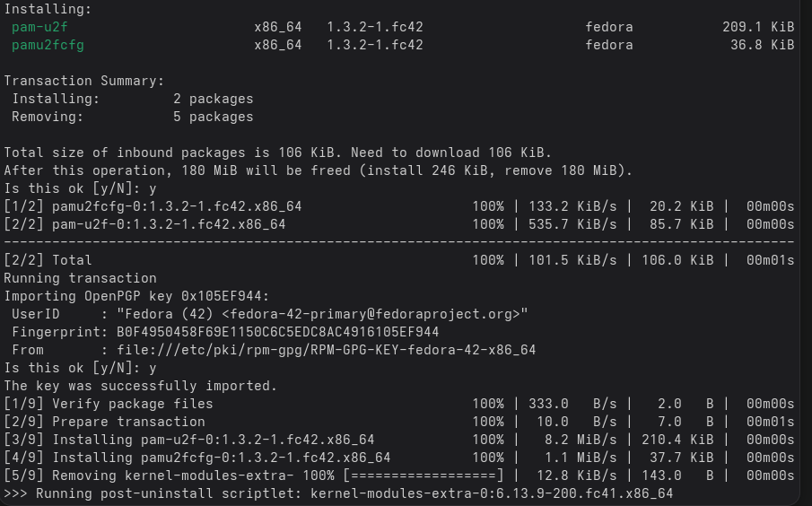Click the "Running transaction" line
812x506 pixels.
pyautogui.click(x=80, y=278)
